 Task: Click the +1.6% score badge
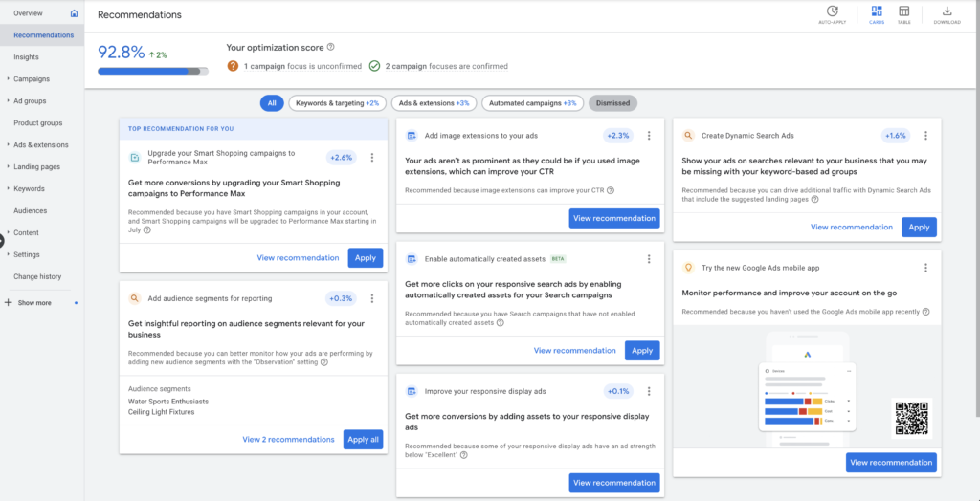pos(896,136)
